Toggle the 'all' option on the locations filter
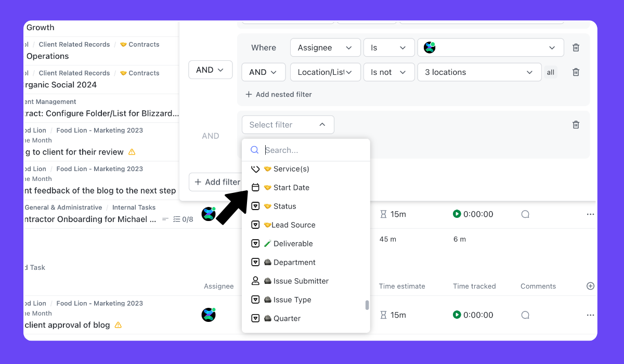The image size is (624, 364). coord(551,72)
